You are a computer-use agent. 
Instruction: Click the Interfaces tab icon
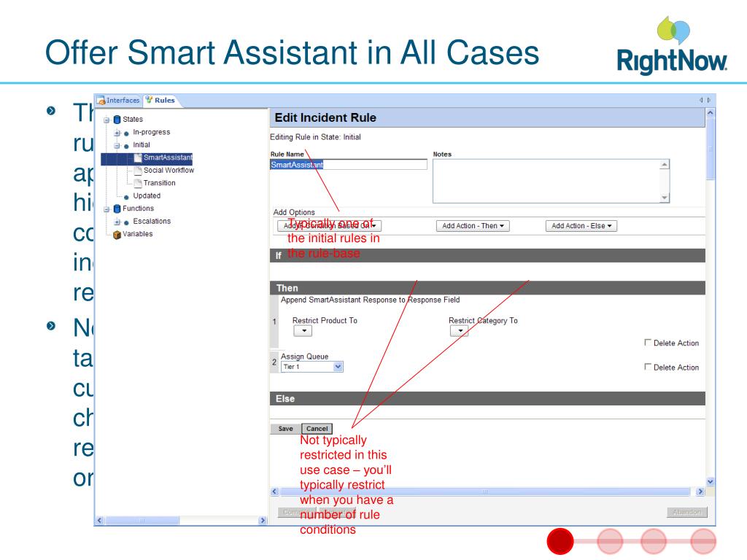pyautogui.click(x=101, y=100)
